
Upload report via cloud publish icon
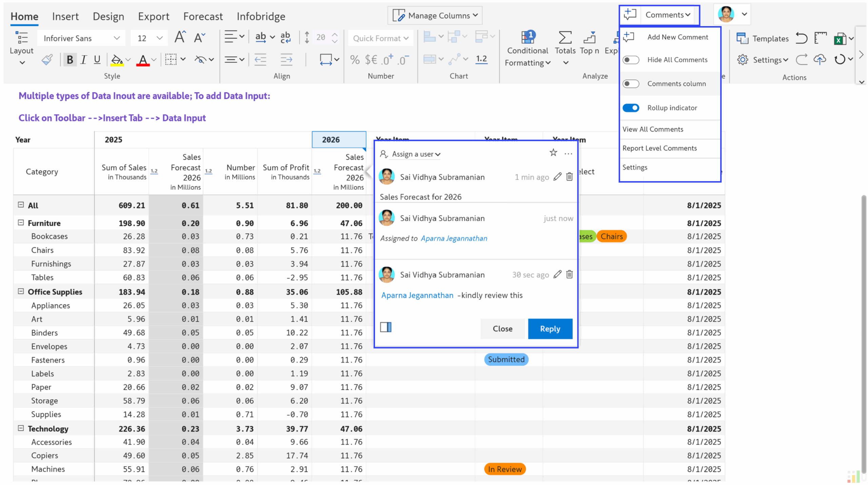click(x=820, y=59)
